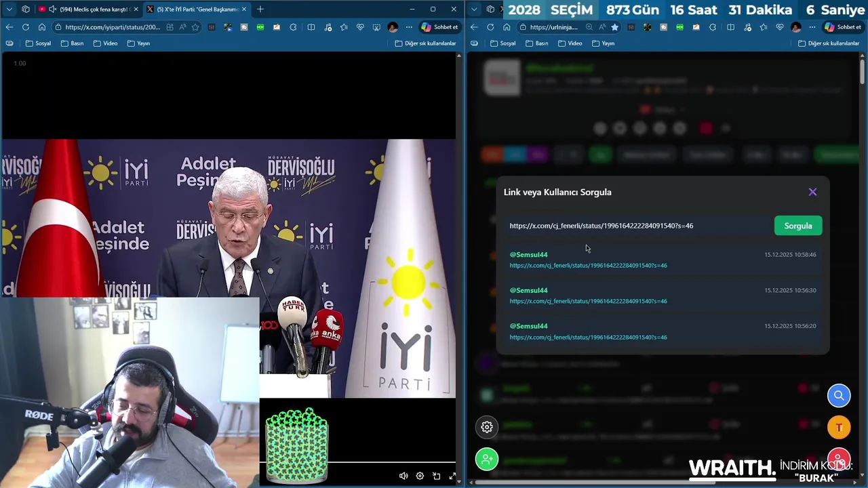Enter fullscreen in the video player
This screenshot has height=488, width=868.
coord(452,476)
